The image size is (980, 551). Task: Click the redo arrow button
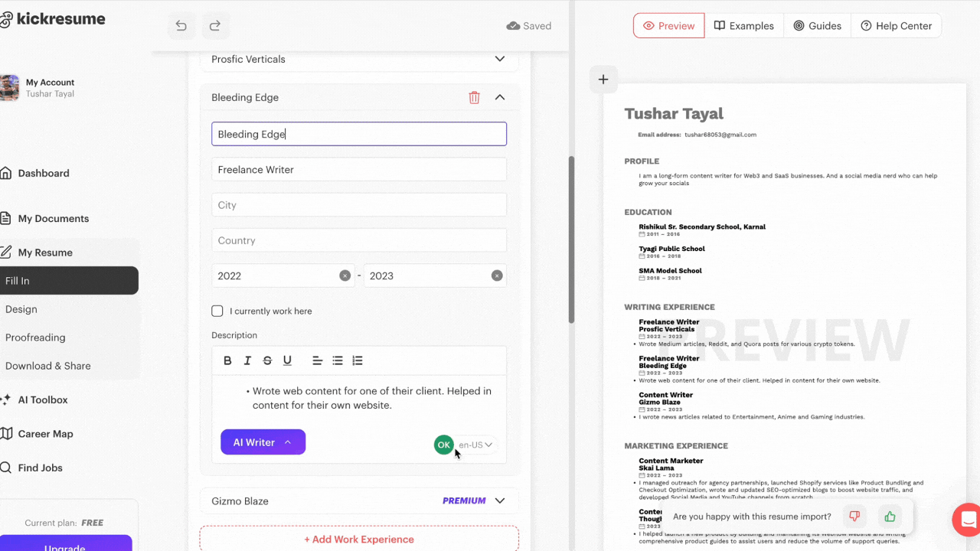(x=215, y=26)
